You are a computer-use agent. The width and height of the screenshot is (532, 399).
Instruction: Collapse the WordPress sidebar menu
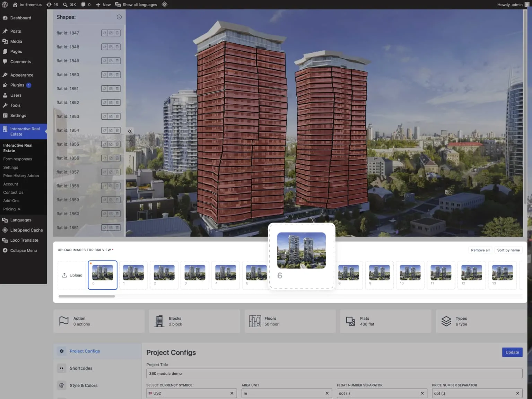coord(23,250)
